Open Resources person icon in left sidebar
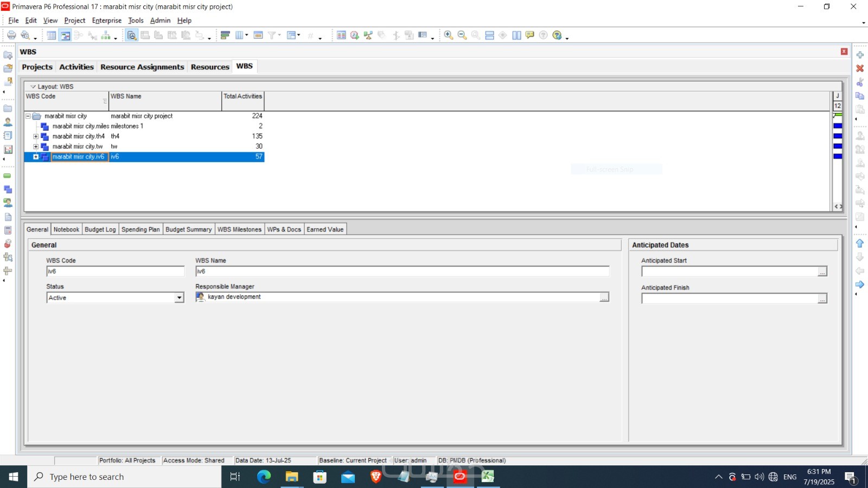Image resolution: width=868 pixels, height=488 pixels. (x=8, y=122)
